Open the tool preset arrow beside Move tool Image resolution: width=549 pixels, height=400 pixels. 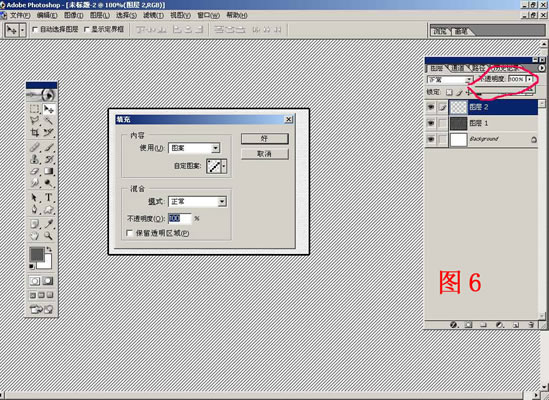[22, 30]
